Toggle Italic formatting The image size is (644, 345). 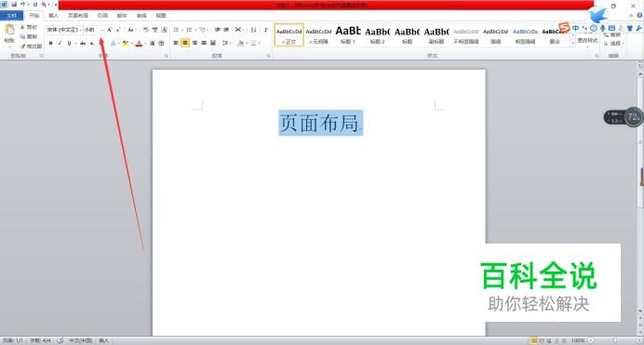coord(60,43)
